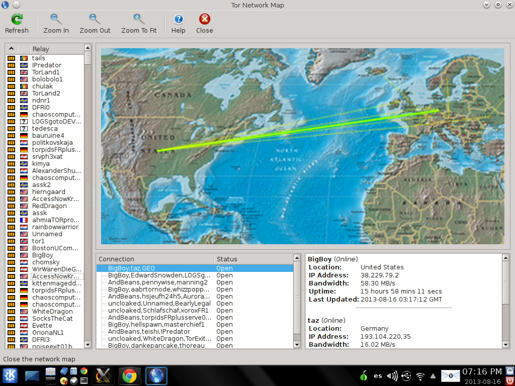Open Help with the question mark icon
Viewport: 515px width, 386px height.
pyautogui.click(x=178, y=19)
